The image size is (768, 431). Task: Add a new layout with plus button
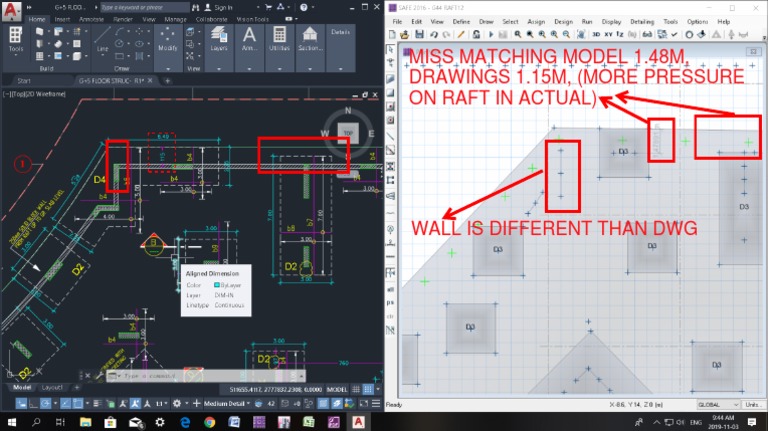point(77,387)
